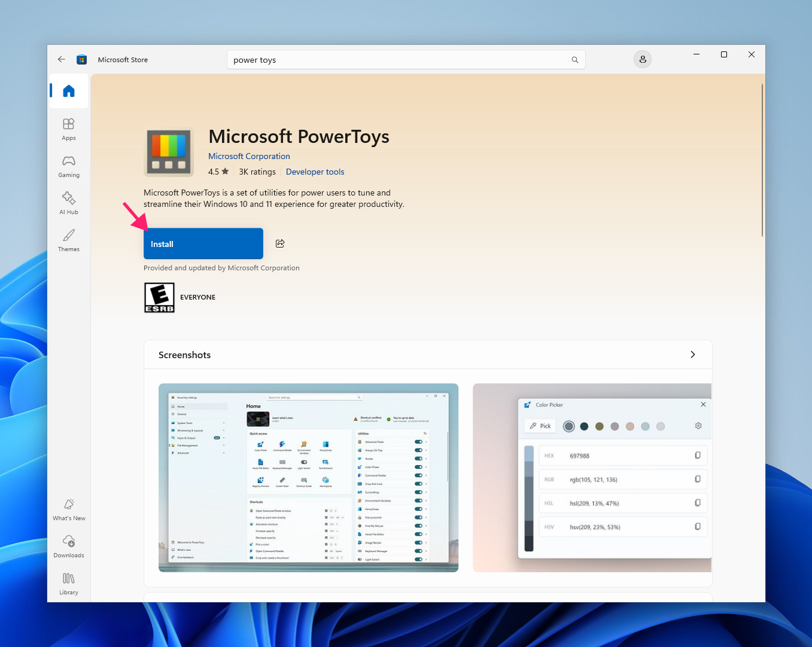Close the Microsoft Store window

click(752, 54)
